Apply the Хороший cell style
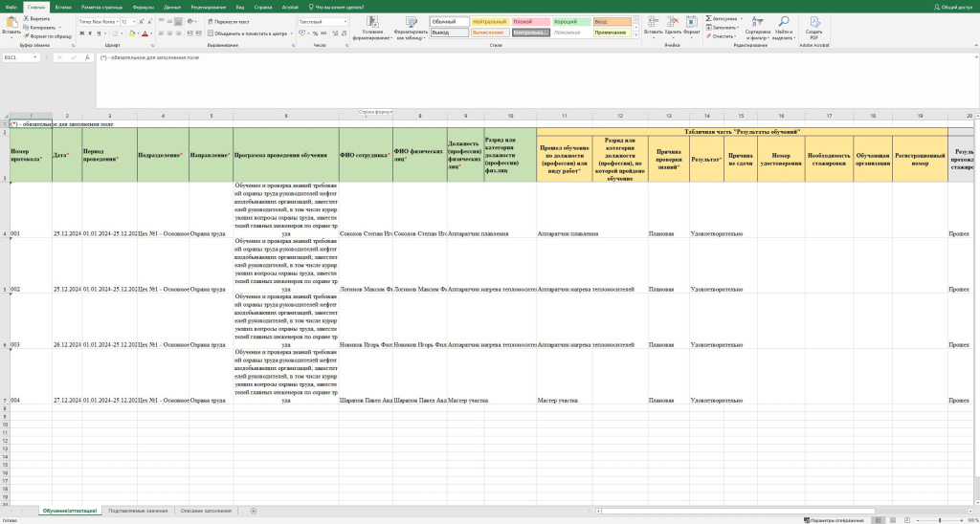 (x=571, y=22)
